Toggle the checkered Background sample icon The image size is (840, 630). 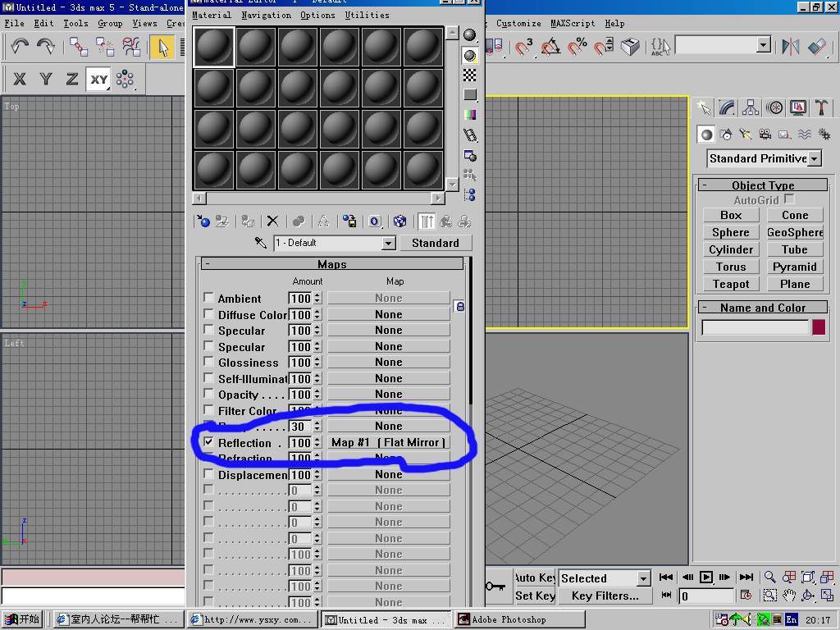click(470, 75)
